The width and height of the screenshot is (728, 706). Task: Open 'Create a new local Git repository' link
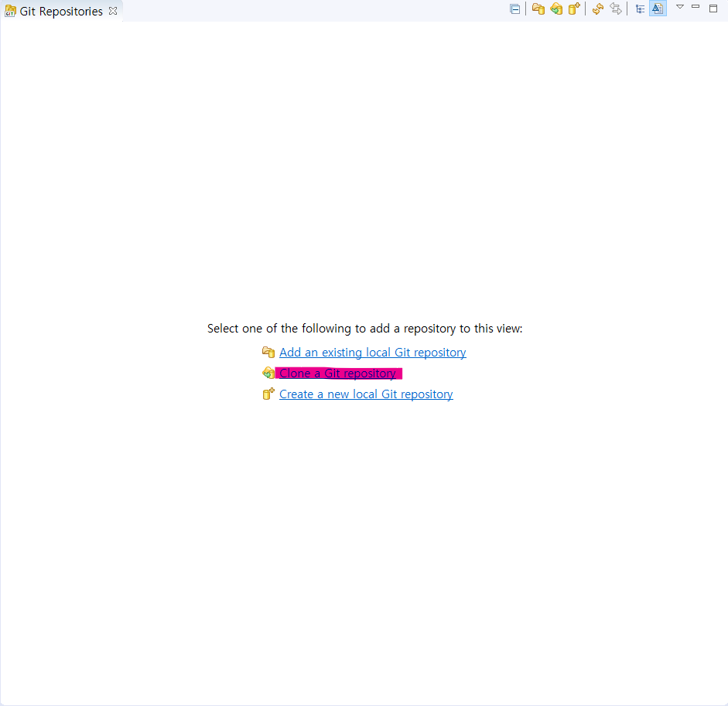pyautogui.click(x=366, y=394)
